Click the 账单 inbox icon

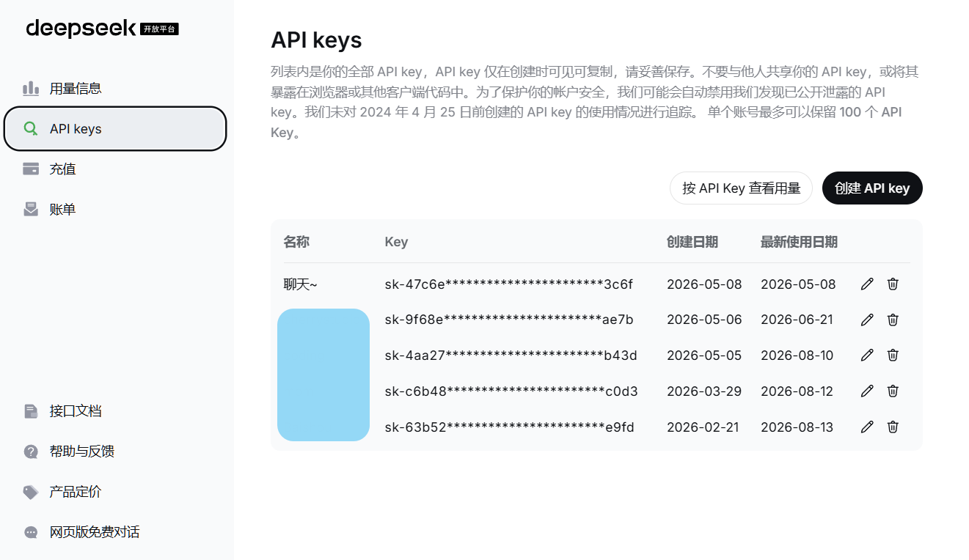(x=31, y=210)
